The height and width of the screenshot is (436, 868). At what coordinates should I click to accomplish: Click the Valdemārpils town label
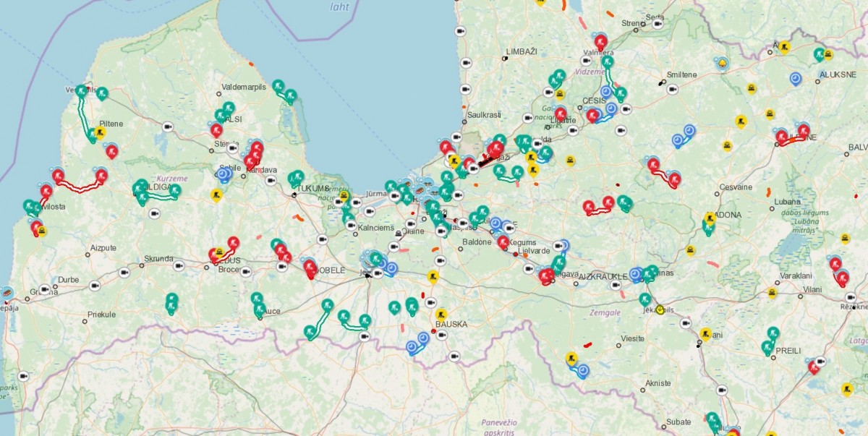244,87
